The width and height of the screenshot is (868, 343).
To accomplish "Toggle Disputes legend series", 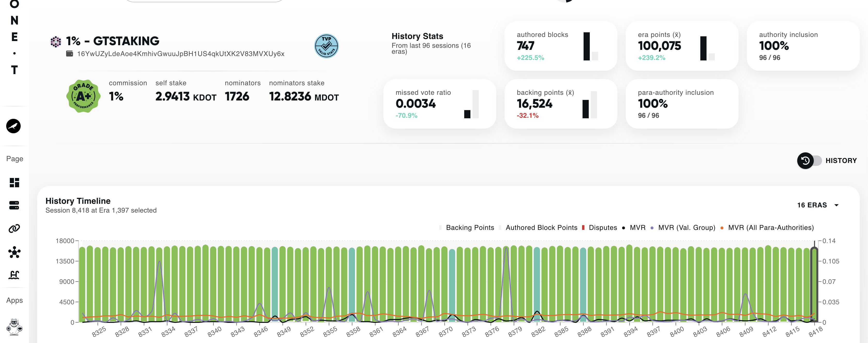I will [x=599, y=228].
